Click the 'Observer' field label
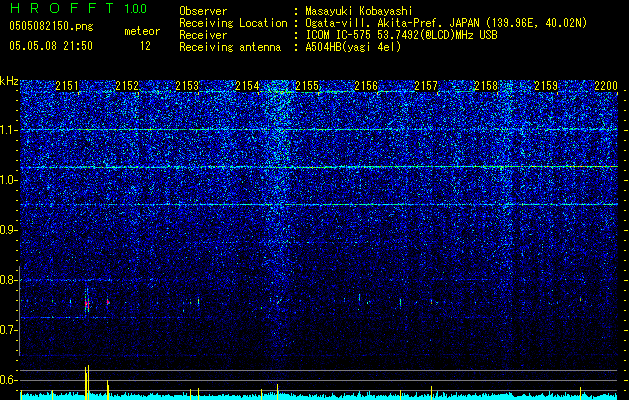 203,11
